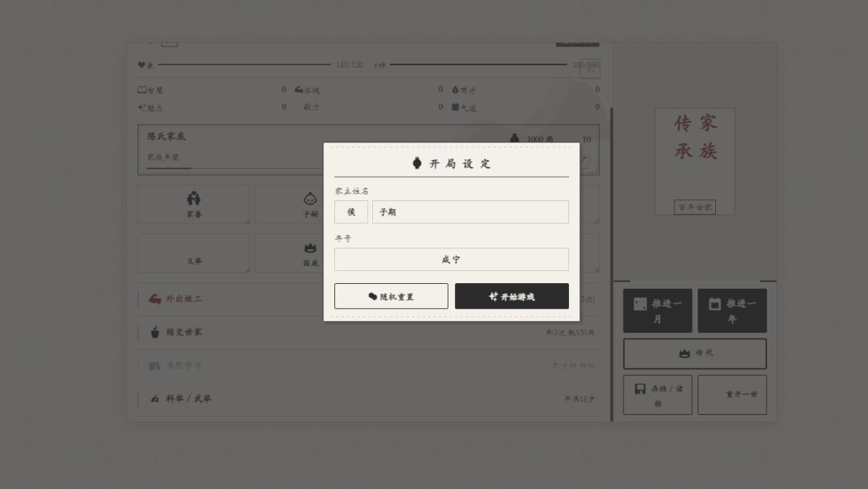Edit the era name field 咸宁

[x=451, y=259]
